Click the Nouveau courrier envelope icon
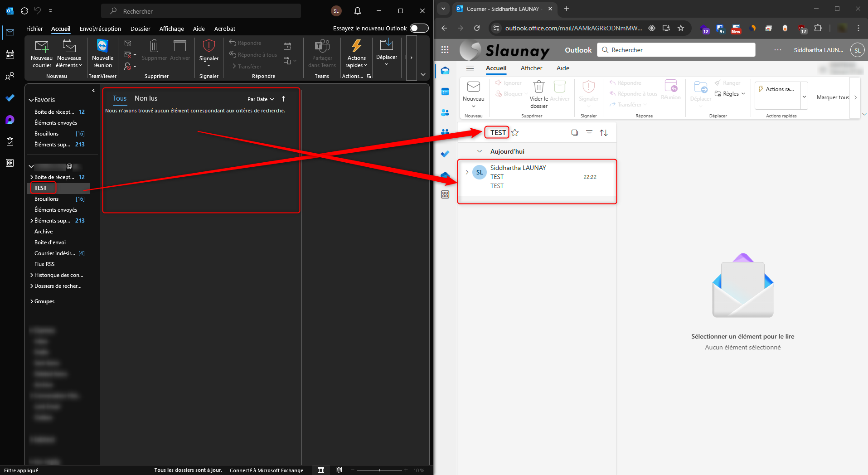This screenshot has height=475, width=868. (42, 47)
